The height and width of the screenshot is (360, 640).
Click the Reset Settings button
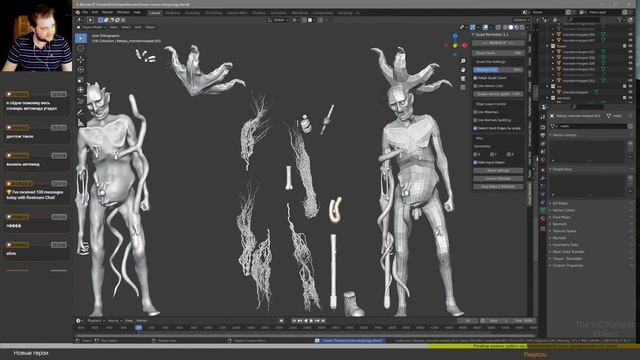pyautogui.click(x=498, y=171)
